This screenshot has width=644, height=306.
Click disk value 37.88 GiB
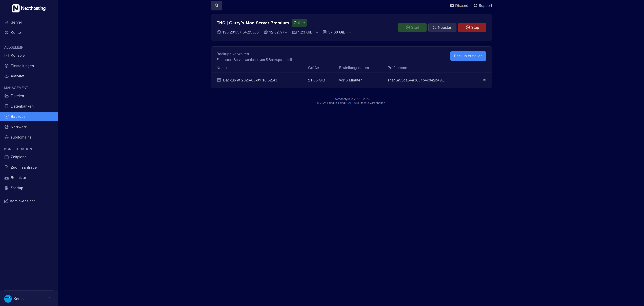tap(336, 32)
